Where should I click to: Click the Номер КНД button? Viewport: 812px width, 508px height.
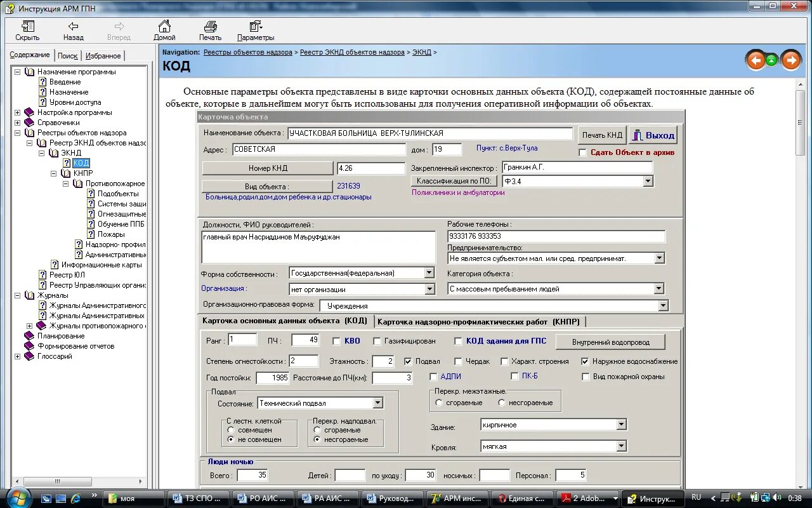(x=268, y=168)
